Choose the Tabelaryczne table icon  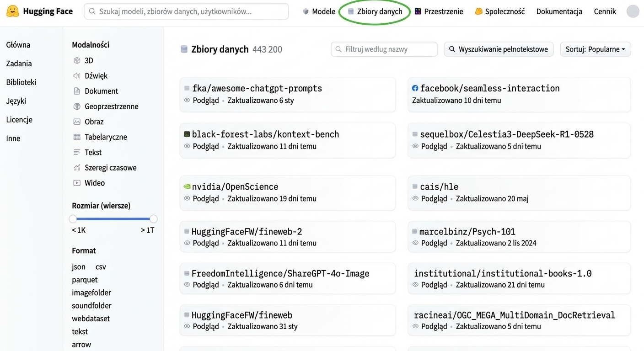pyautogui.click(x=77, y=137)
